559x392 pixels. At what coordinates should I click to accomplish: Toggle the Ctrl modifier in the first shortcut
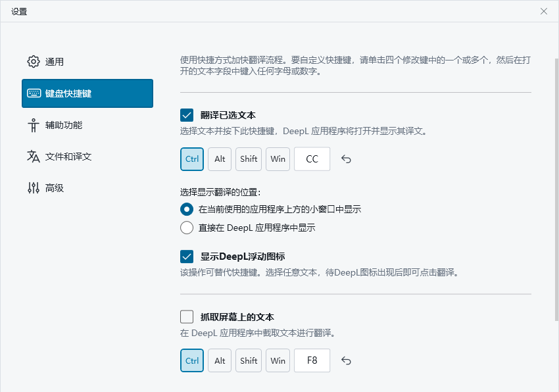tap(191, 159)
